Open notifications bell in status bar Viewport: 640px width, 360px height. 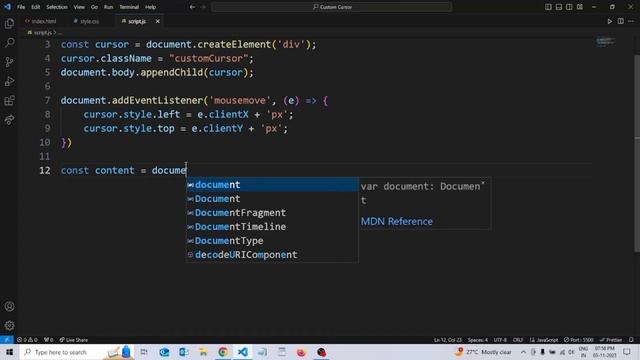coord(631,340)
